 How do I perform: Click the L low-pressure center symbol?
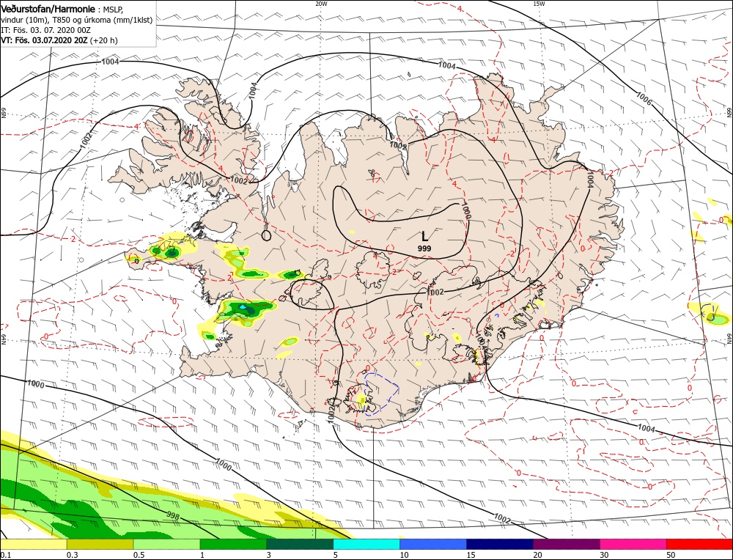[x=424, y=237]
